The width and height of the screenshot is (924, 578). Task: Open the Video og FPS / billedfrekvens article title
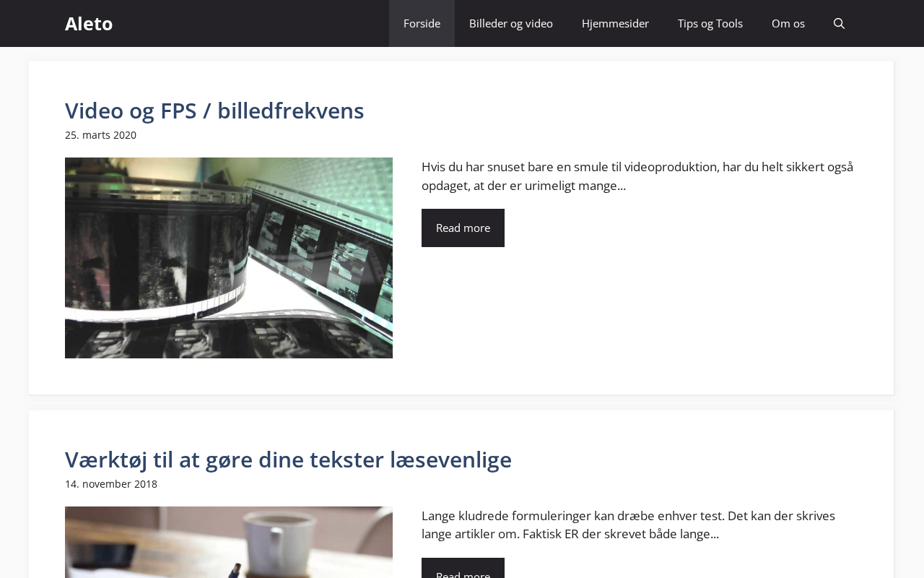click(x=214, y=111)
